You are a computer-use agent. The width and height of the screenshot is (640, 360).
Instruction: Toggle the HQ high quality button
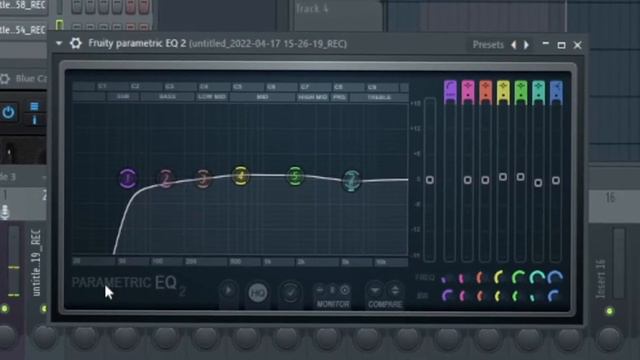point(258,293)
